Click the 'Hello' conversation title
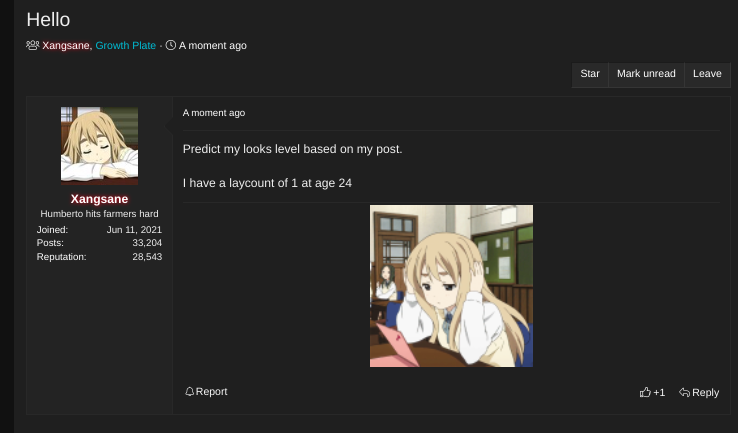Viewport: 738px width, 433px height. [48, 20]
